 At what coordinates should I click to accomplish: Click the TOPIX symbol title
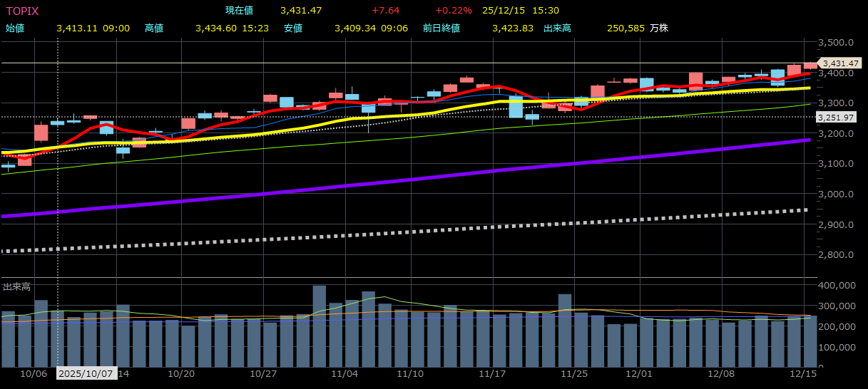22,11
